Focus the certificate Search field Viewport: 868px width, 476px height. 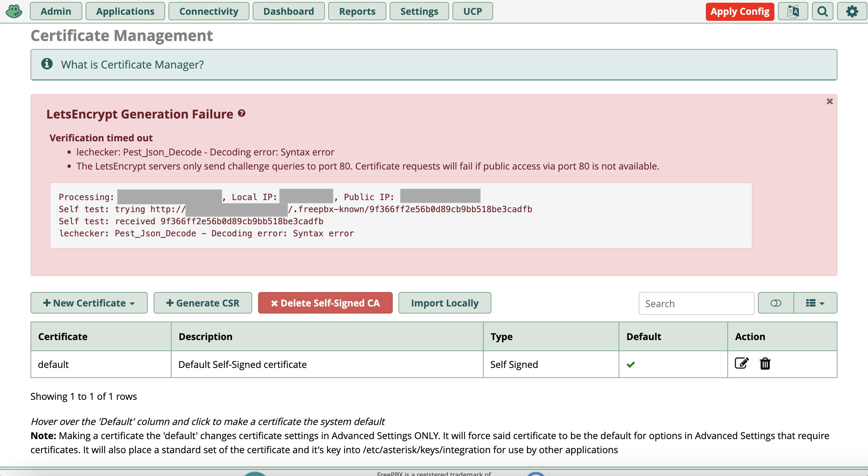pyautogui.click(x=696, y=303)
